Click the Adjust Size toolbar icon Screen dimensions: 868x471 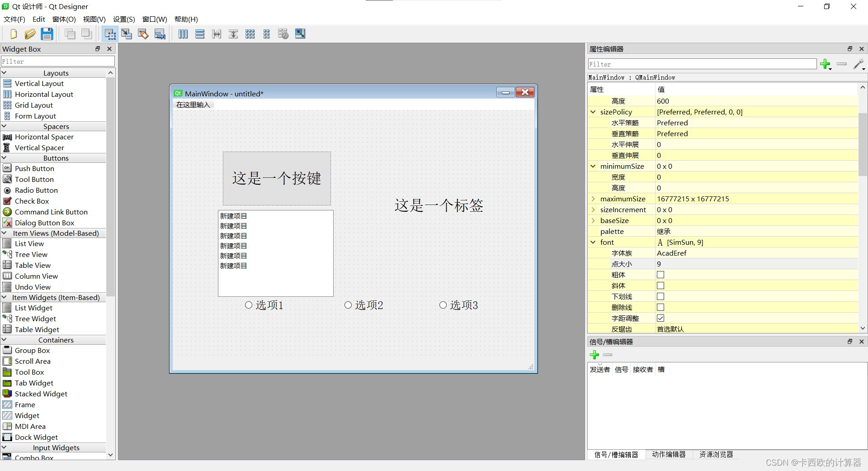(x=300, y=34)
